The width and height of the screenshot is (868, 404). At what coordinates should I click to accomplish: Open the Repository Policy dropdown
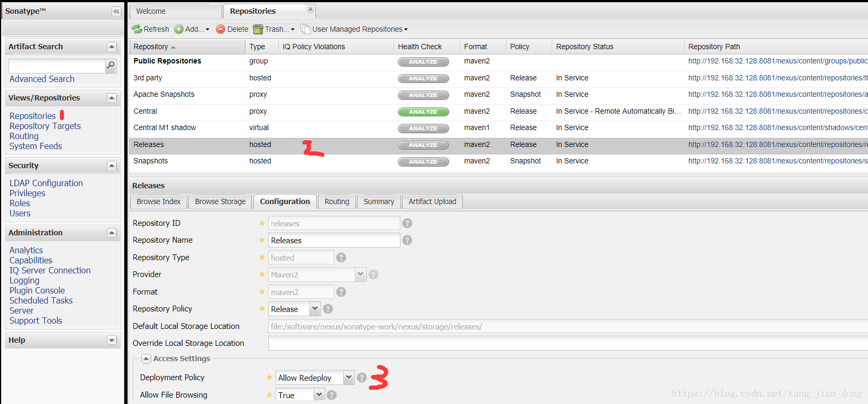tap(315, 309)
